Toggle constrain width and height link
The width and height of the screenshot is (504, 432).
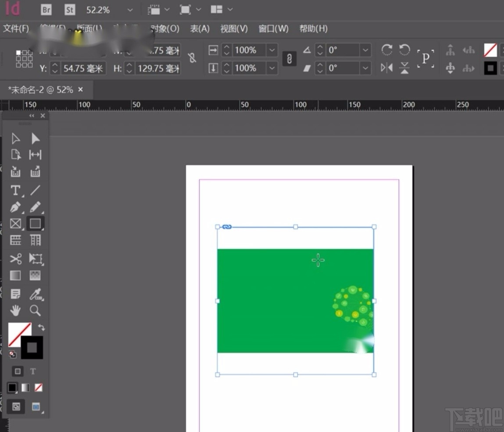click(x=192, y=58)
